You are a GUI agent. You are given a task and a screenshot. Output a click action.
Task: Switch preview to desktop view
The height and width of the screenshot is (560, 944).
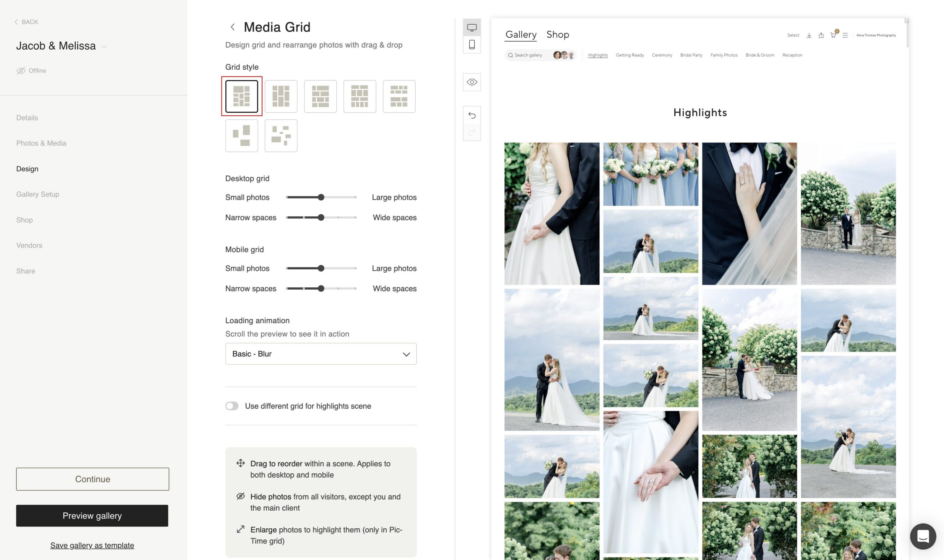[472, 28]
